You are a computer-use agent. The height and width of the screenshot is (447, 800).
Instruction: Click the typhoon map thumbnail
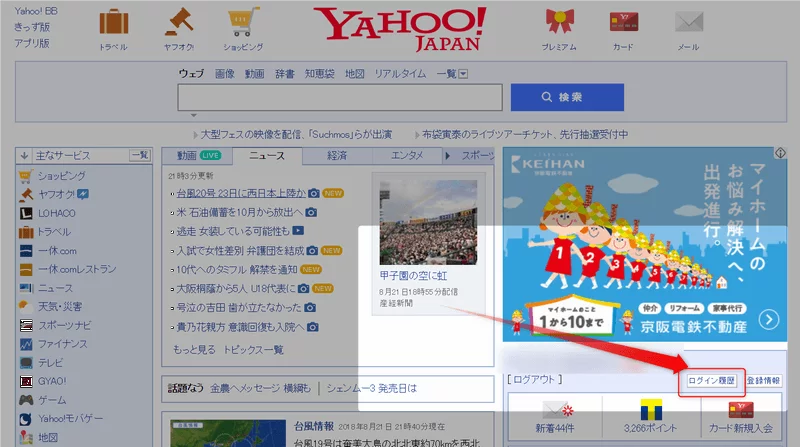[x=228, y=433]
